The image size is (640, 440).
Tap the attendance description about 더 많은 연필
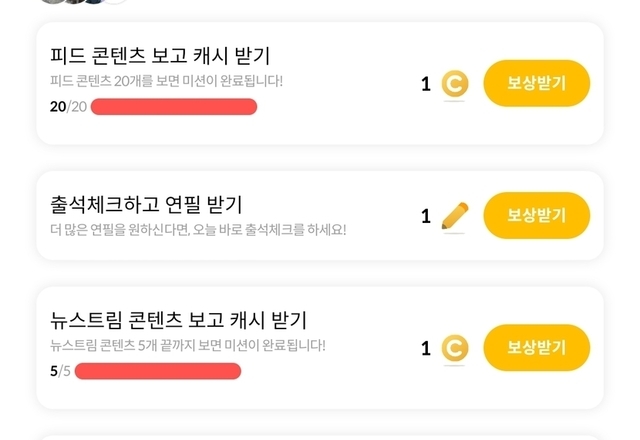(198, 229)
